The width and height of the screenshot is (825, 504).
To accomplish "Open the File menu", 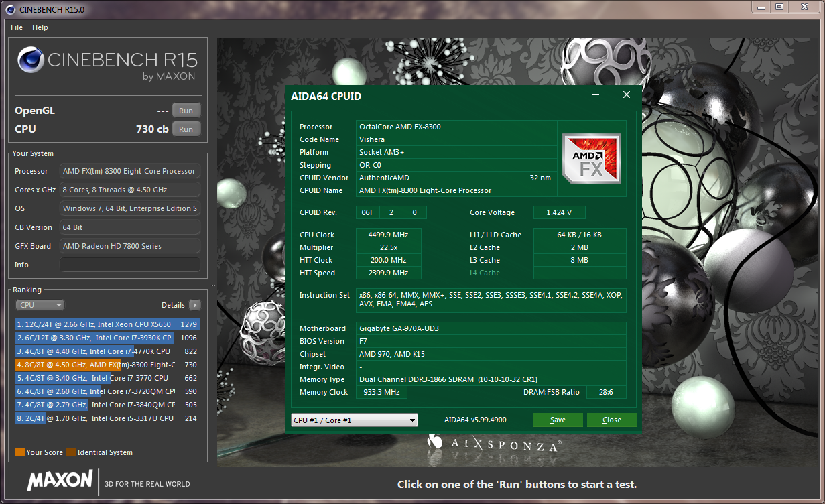I will pos(17,27).
